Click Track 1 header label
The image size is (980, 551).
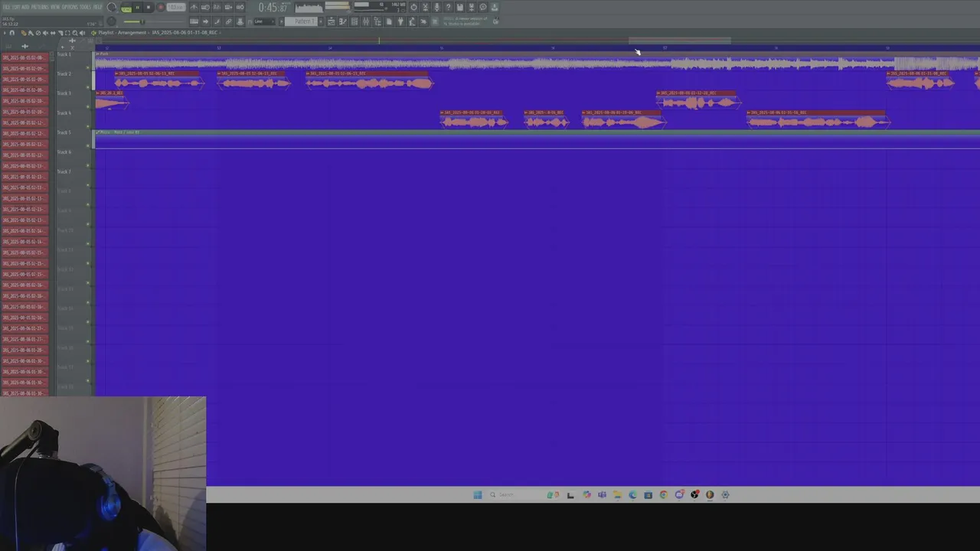click(x=64, y=54)
